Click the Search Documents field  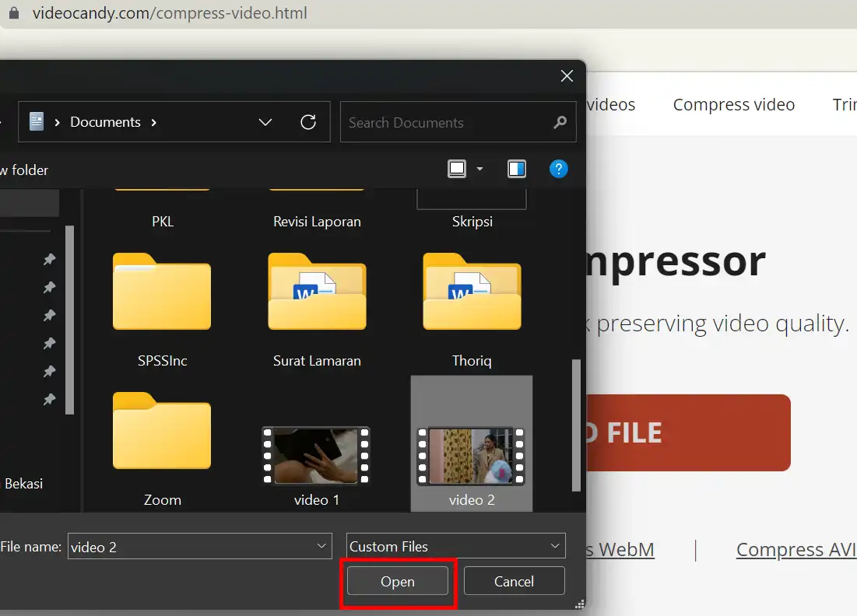pyautogui.click(x=458, y=122)
